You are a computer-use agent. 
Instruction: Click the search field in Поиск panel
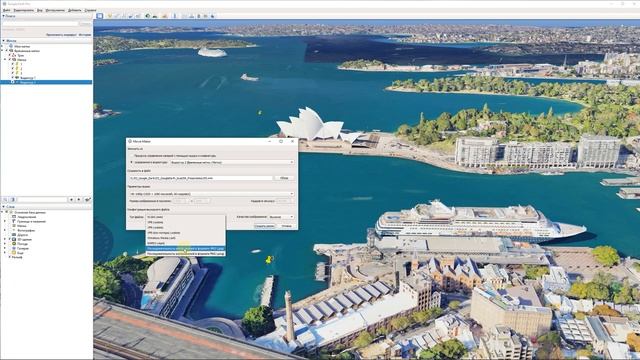coord(40,24)
